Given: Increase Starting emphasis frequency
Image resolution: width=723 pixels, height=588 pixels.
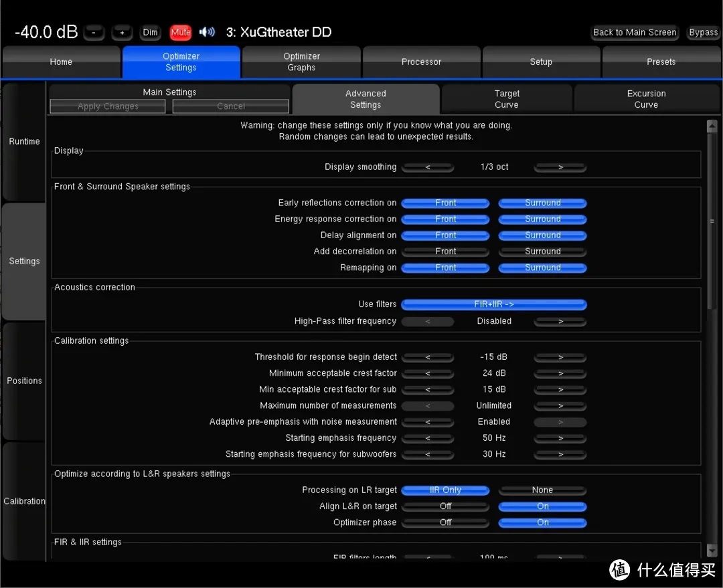Looking at the screenshot, I should point(560,437).
